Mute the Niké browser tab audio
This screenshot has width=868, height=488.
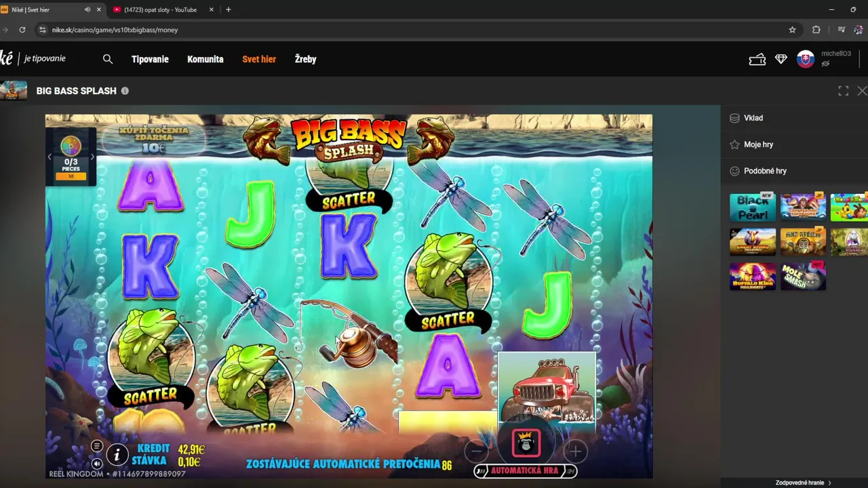pyautogui.click(x=87, y=9)
